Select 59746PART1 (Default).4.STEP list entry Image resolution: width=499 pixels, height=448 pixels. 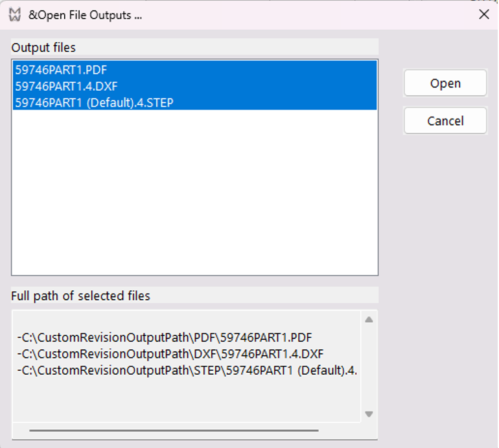click(x=195, y=102)
